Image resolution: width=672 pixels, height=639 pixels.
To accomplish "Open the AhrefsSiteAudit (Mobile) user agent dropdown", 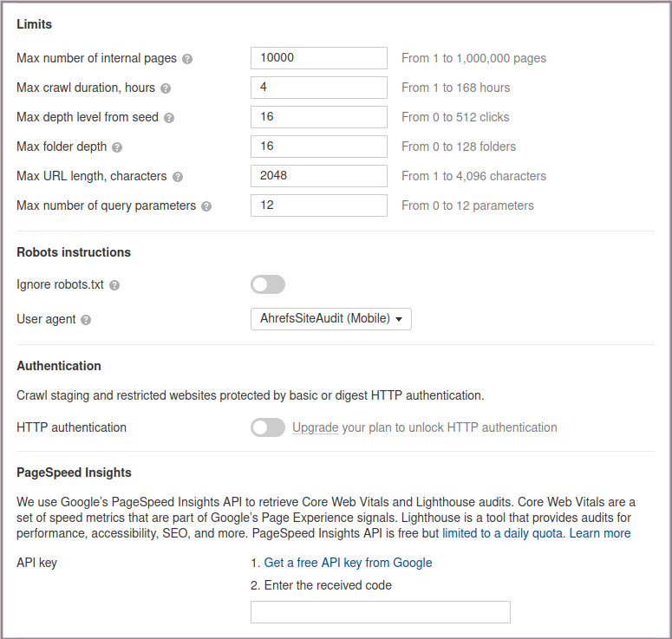I will click(x=330, y=319).
